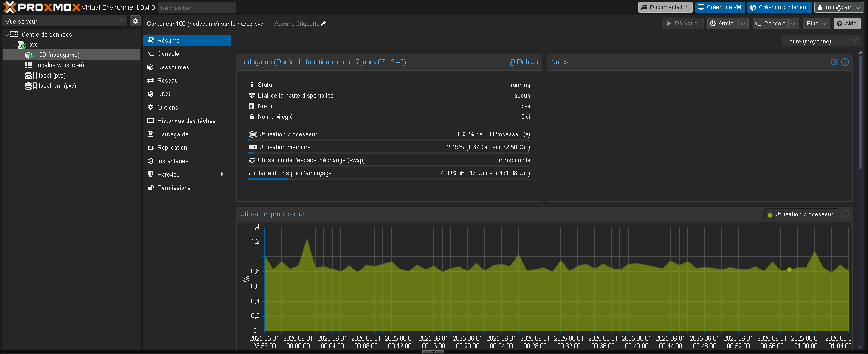Select the Résumé menu item
The width and height of the screenshot is (868, 354).
pyautogui.click(x=187, y=40)
